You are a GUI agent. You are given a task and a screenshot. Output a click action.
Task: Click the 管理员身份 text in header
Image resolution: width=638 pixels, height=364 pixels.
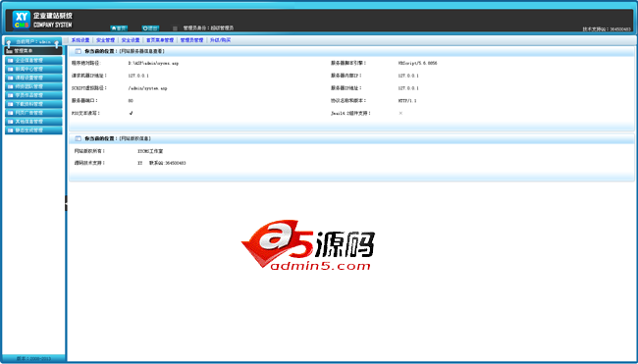click(208, 28)
